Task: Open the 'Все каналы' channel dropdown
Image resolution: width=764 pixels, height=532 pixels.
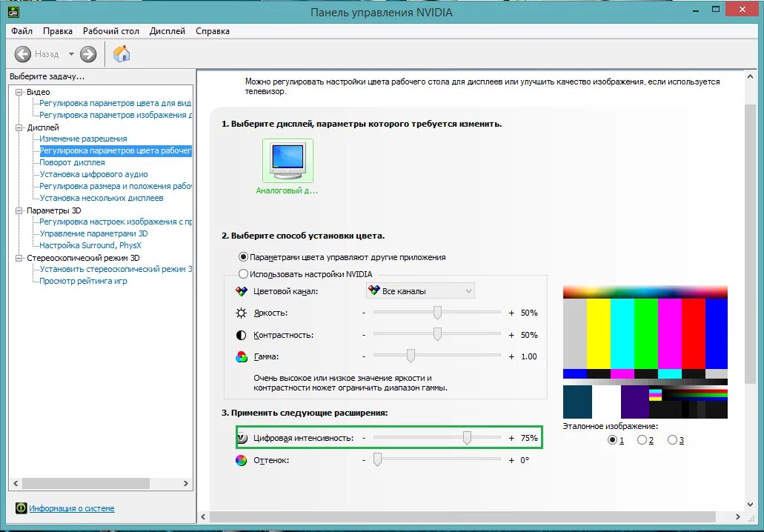Action: [420, 291]
